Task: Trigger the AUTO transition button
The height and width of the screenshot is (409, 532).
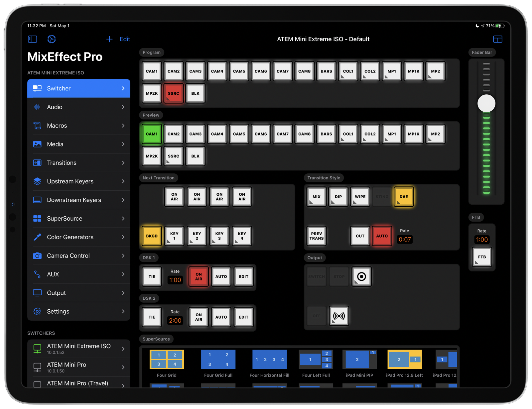Action: 382,236
